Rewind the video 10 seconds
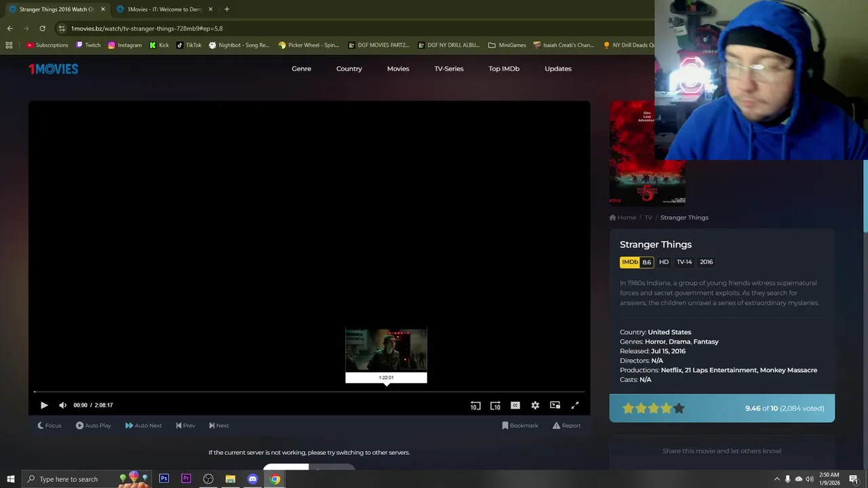 (x=475, y=405)
